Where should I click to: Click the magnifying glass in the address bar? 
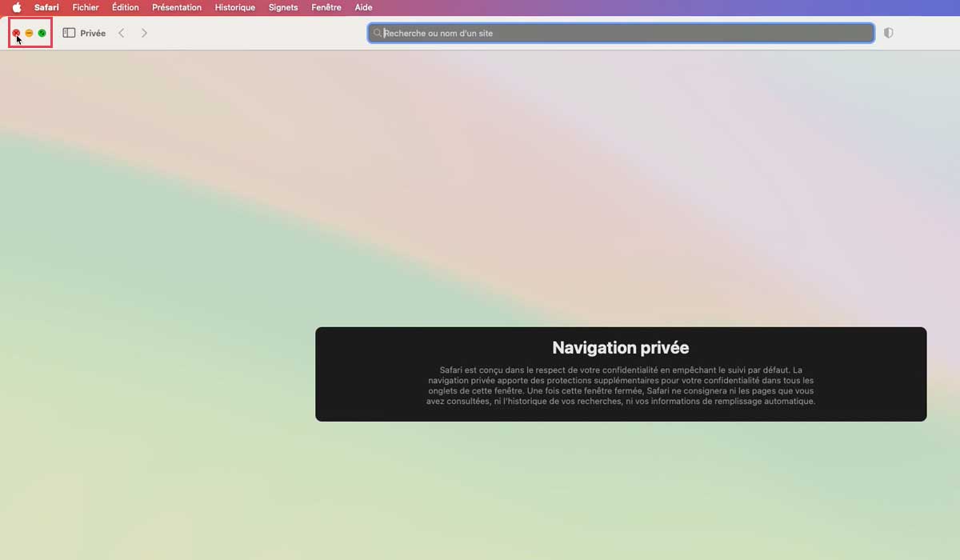point(378,33)
